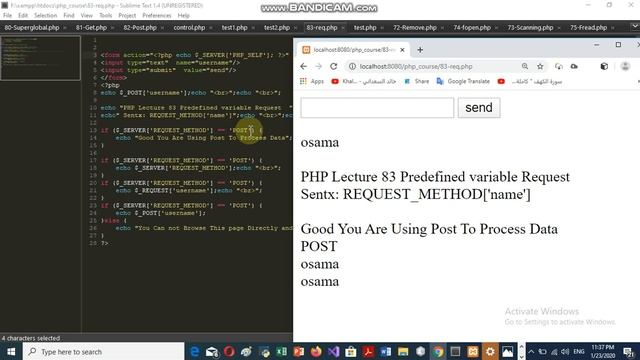Bookmark this page with the star

point(540,66)
